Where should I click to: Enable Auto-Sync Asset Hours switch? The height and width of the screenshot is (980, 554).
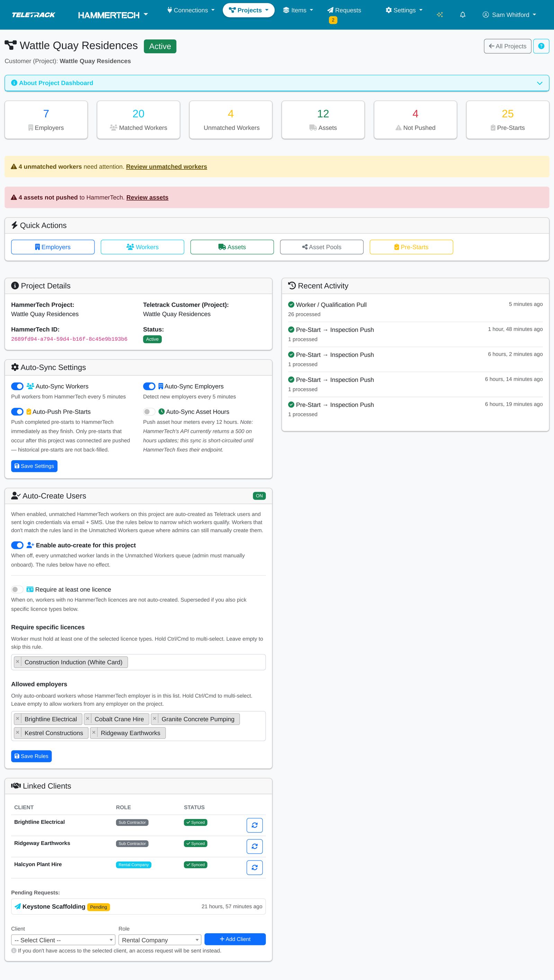[x=149, y=412]
